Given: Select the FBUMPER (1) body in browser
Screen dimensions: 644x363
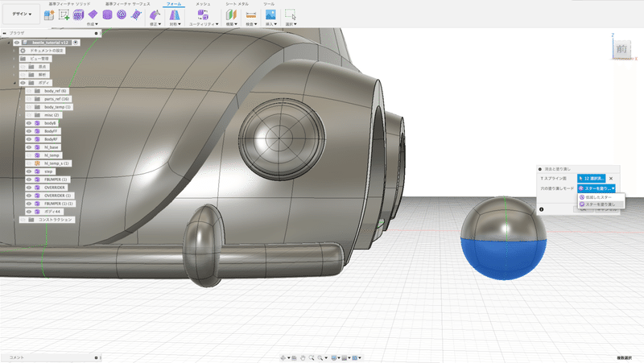Looking at the screenshot, I should (x=56, y=179).
